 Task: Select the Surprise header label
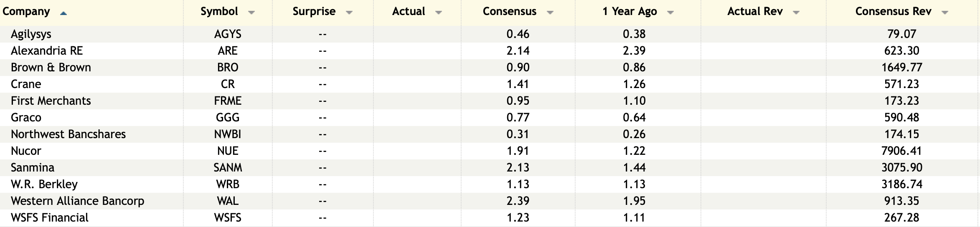(314, 11)
